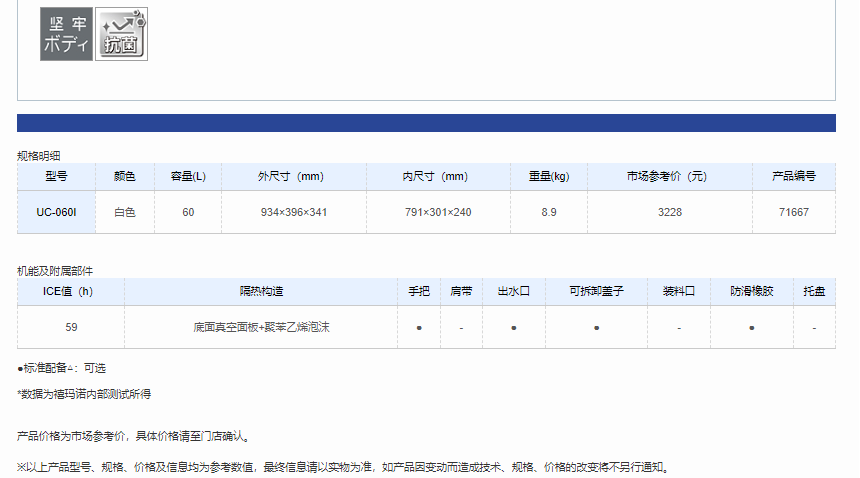Click the 外尺寸 (mm) column header

(x=294, y=177)
